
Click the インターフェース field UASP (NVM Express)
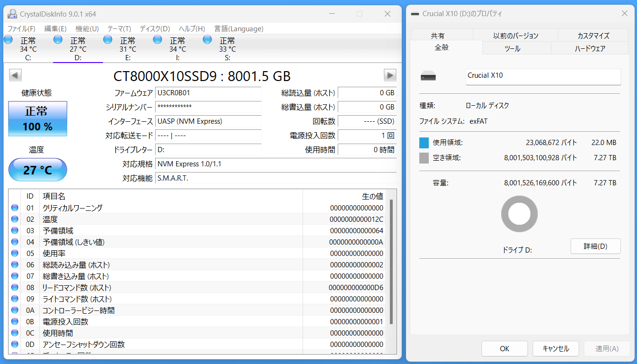(208, 121)
